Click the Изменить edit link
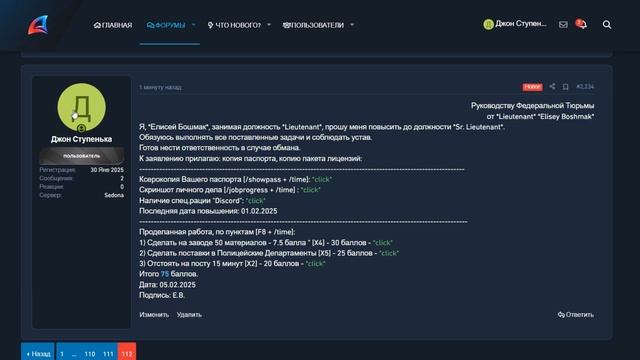This screenshot has width=640, height=360. point(154,315)
